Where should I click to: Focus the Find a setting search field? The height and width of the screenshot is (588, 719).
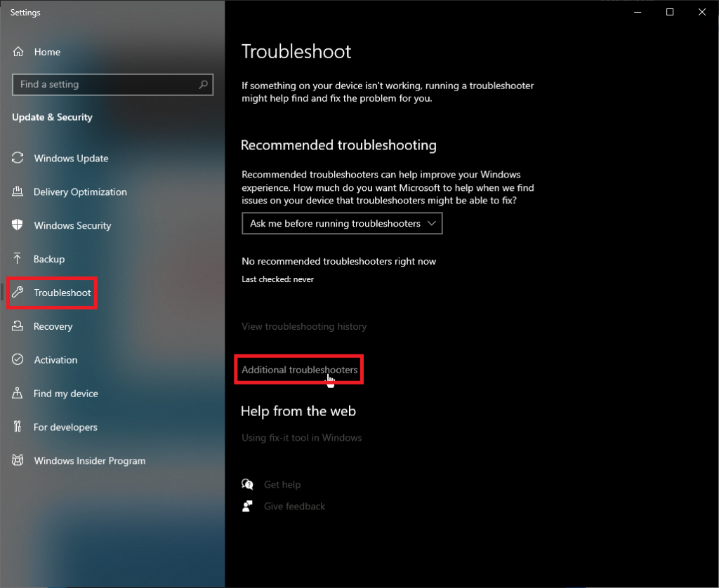pyautogui.click(x=105, y=85)
